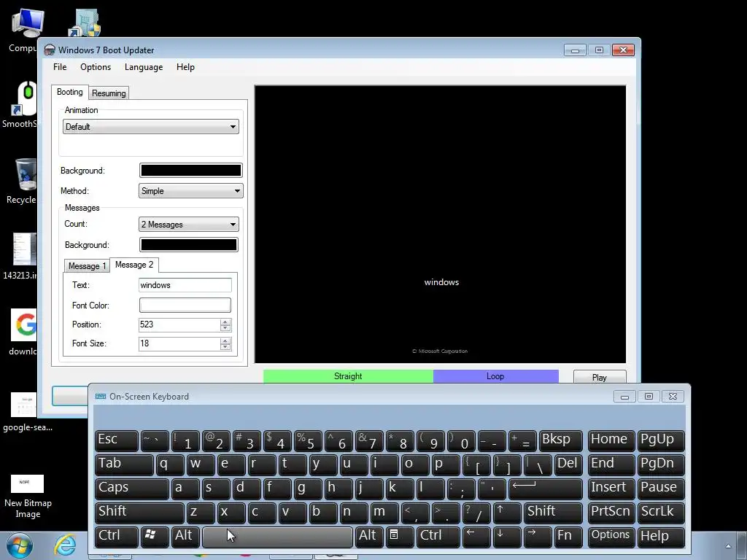747x560 pixels.
Task: Decrease Font Size with down arrow
Action: (225, 347)
